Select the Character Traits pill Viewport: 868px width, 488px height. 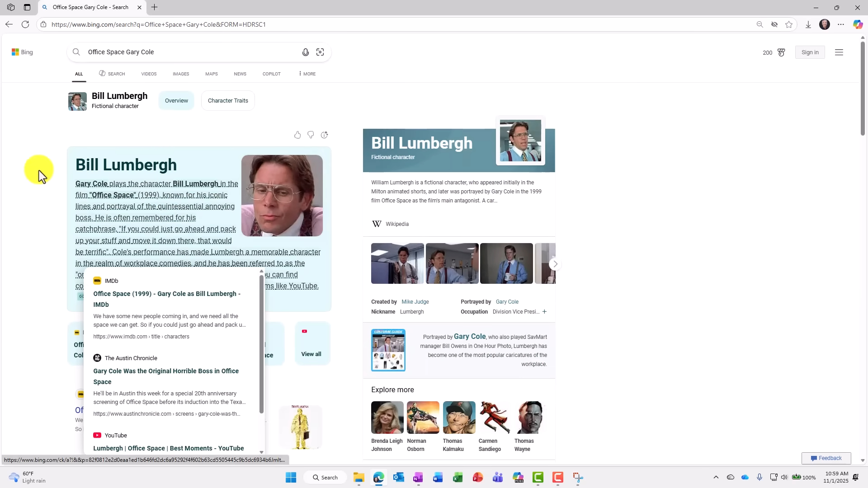click(228, 101)
